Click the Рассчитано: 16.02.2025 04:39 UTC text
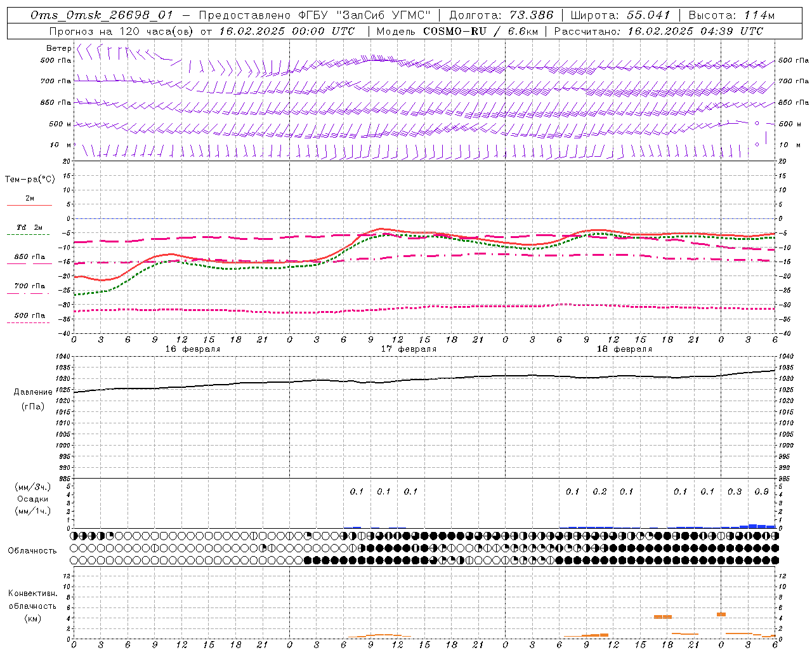This screenshot has width=812, height=650. click(658, 31)
